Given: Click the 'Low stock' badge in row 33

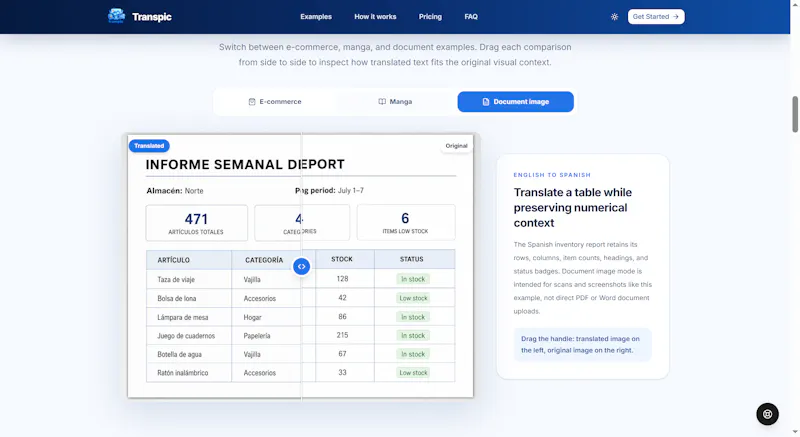Looking at the screenshot, I should click(x=413, y=373).
